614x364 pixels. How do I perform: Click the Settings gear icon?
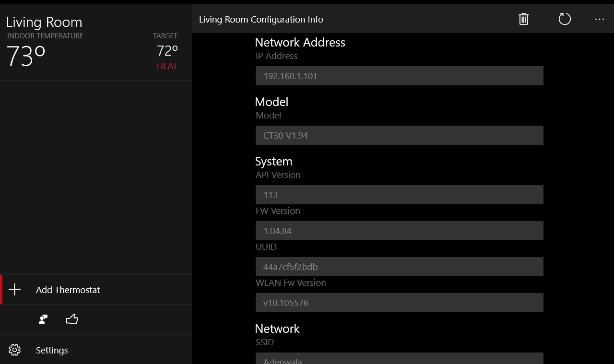point(15,350)
